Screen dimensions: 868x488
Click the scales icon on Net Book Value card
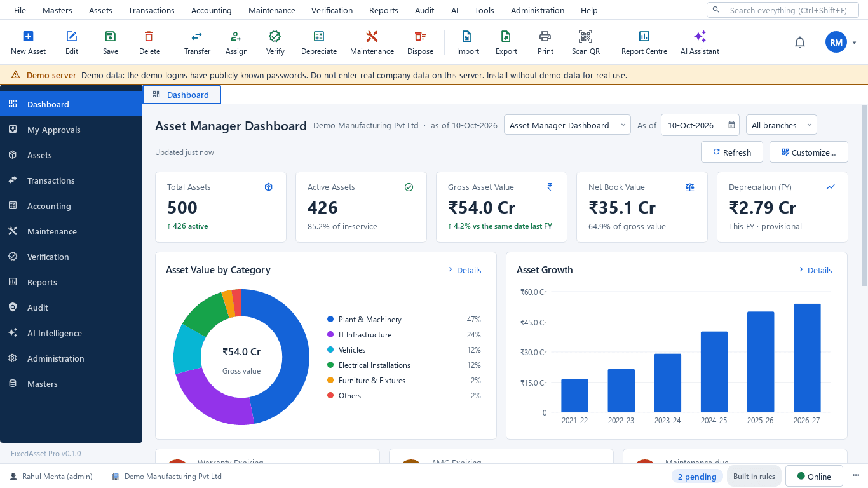(690, 187)
